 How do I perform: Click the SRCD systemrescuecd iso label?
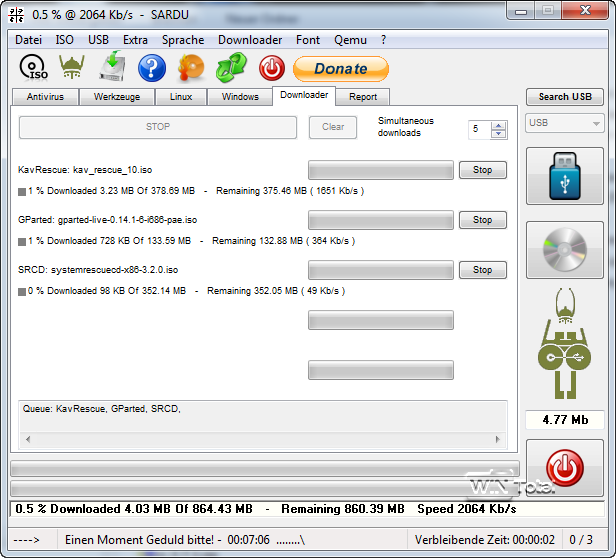(98, 270)
